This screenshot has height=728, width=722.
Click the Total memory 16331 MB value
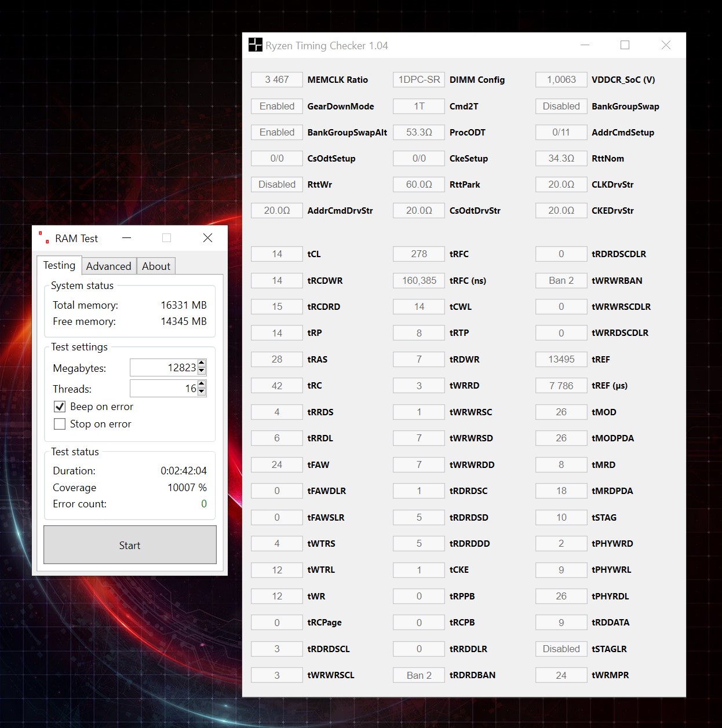[184, 305]
